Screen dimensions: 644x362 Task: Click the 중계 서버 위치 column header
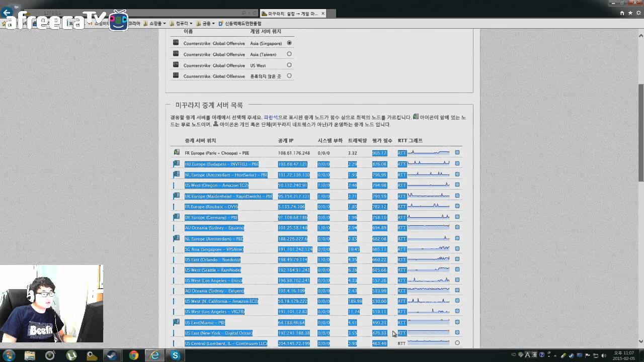pyautogui.click(x=200, y=140)
